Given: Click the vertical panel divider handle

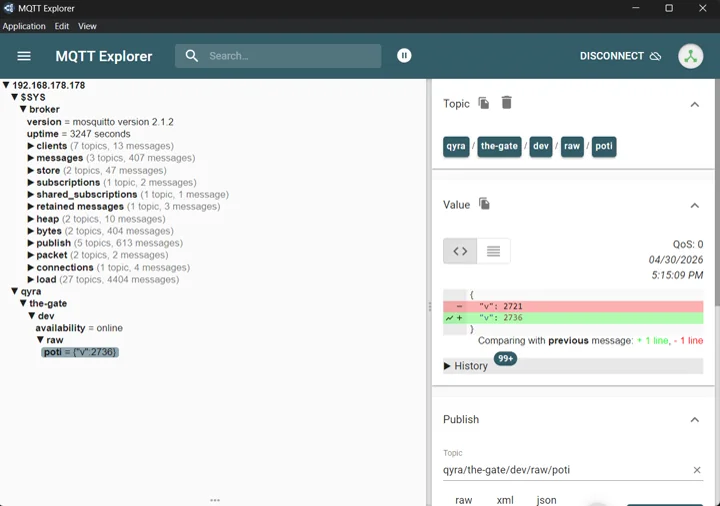Looking at the screenshot, I should pos(429,306).
